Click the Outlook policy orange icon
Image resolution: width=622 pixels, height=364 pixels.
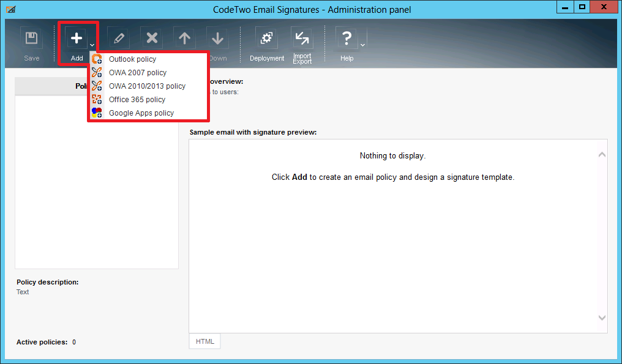click(97, 59)
